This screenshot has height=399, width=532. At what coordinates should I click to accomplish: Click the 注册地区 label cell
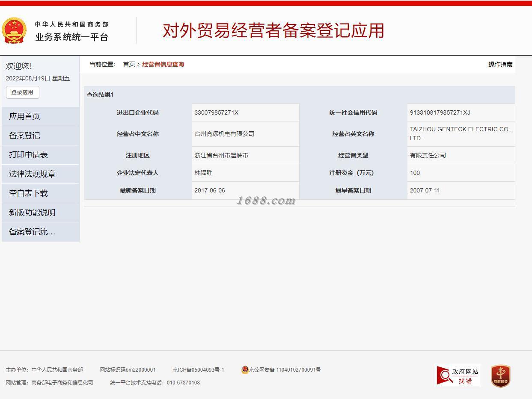pyautogui.click(x=138, y=155)
